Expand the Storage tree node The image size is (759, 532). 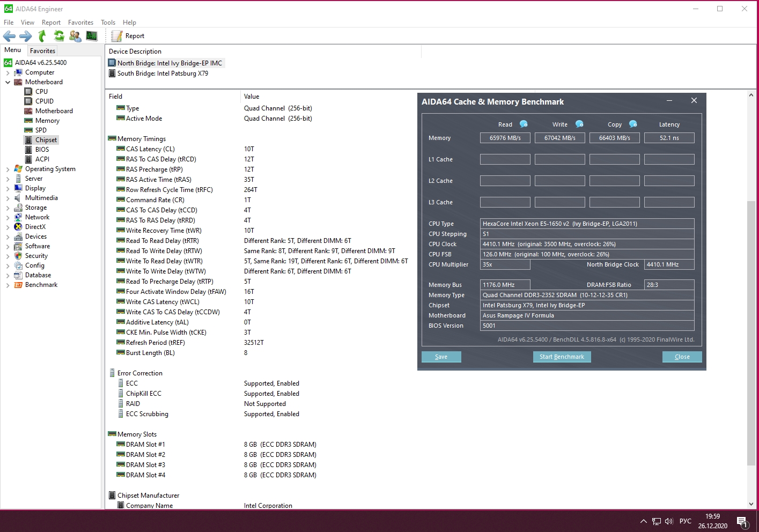coord(8,208)
